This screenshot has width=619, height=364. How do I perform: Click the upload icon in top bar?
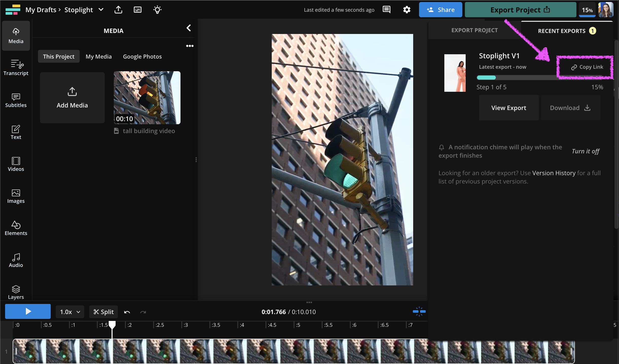pos(118,10)
